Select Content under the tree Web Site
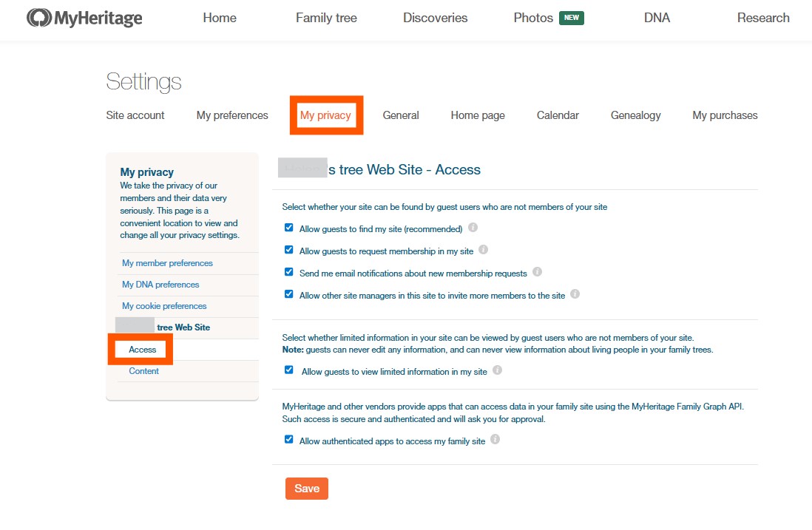812x530 pixels. [143, 371]
